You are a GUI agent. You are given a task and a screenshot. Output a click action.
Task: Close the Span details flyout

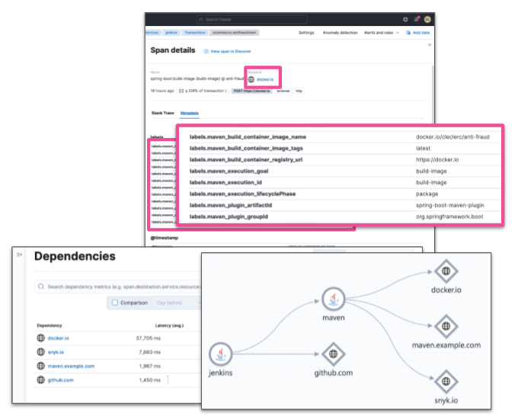(x=429, y=45)
